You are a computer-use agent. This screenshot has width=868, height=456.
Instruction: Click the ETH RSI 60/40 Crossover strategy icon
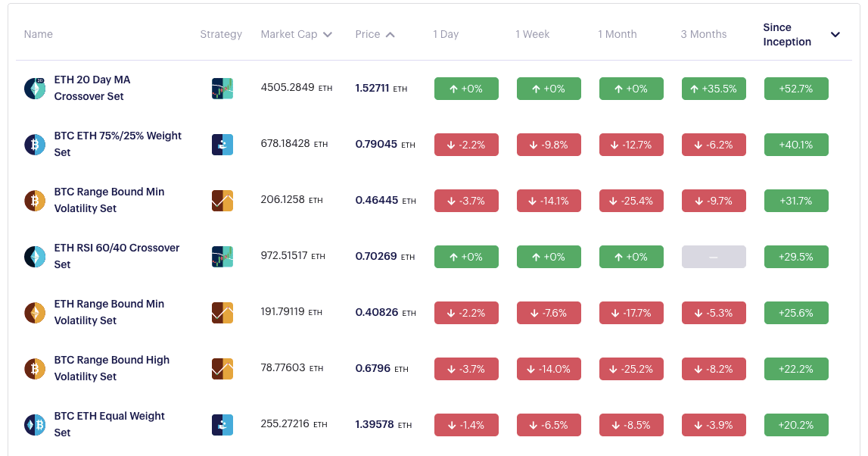tap(222, 257)
